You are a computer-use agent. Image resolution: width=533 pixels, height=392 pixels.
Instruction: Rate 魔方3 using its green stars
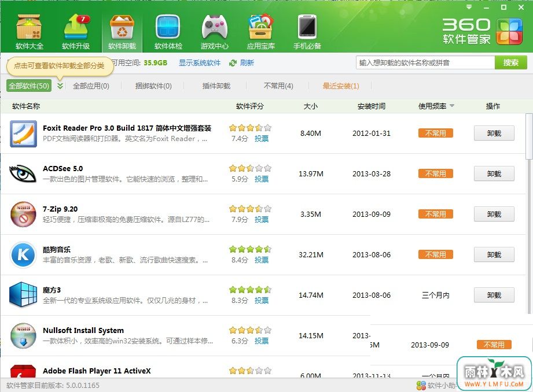tap(250, 290)
